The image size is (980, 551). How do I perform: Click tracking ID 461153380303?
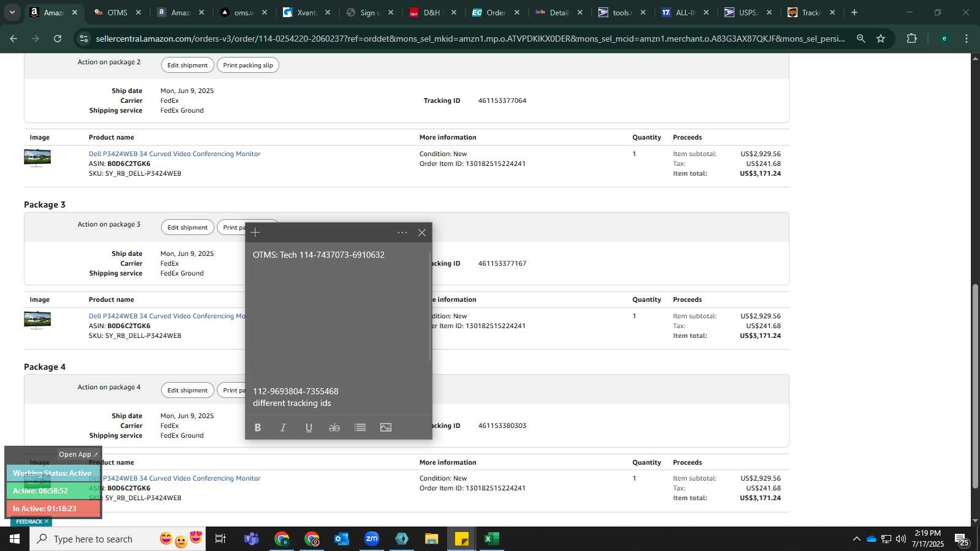[502, 425]
